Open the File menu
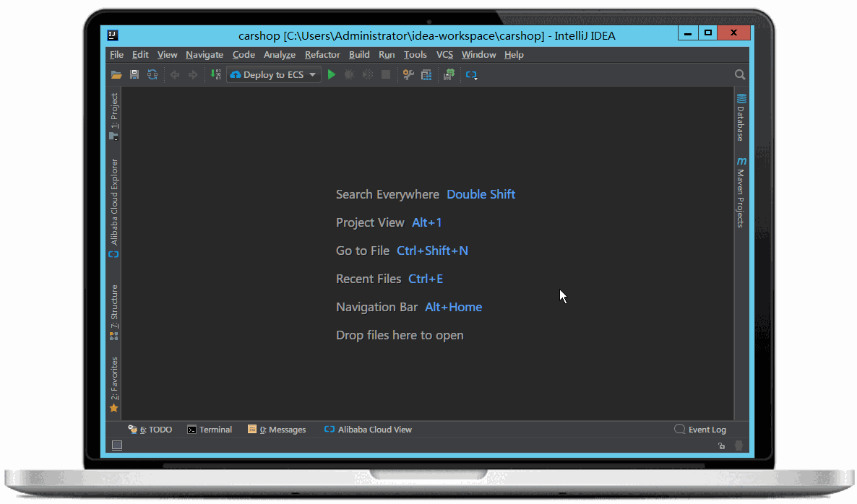857x504 pixels. [x=116, y=55]
